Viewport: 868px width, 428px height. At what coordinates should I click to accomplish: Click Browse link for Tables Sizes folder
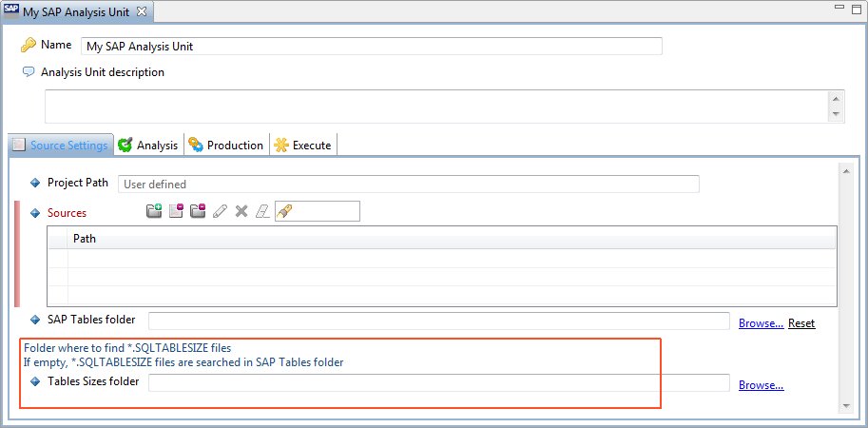761,385
